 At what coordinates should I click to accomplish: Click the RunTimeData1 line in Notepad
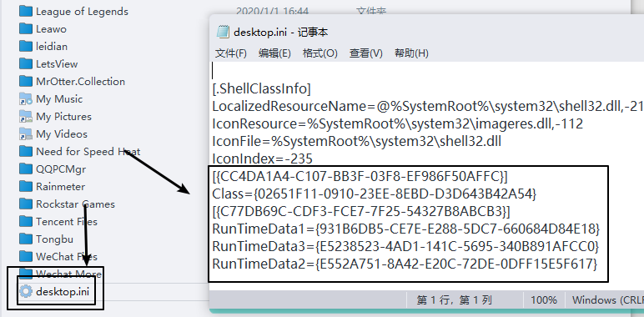[405, 229]
